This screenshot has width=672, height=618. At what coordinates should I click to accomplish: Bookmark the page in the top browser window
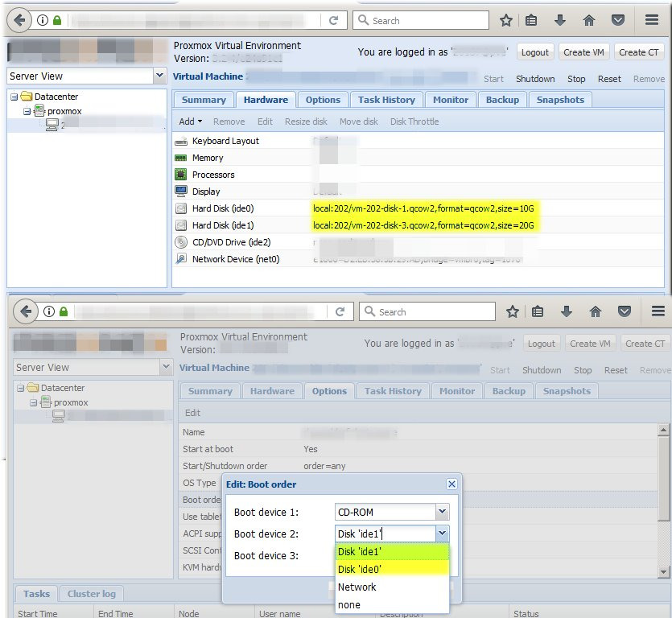[x=506, y=20]
